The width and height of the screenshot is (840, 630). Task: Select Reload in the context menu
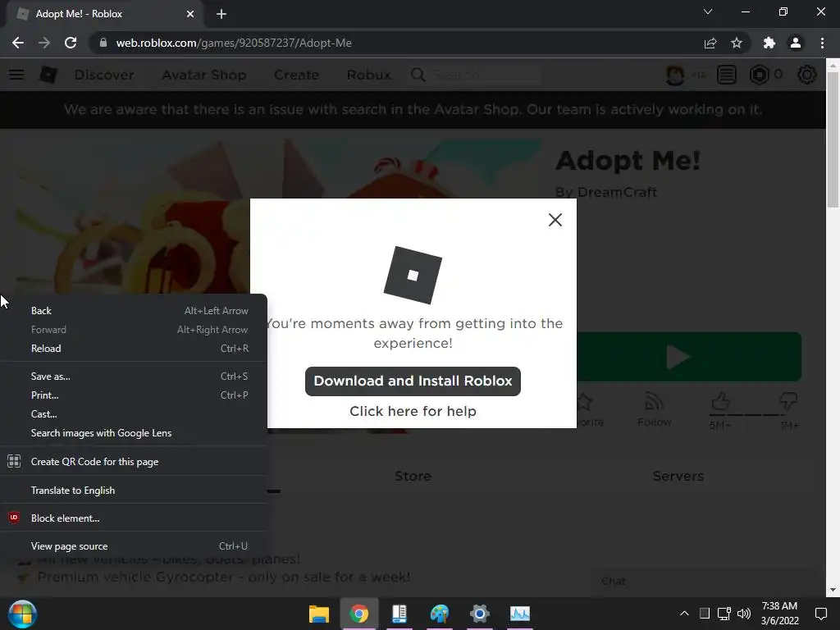coord(134,348)
